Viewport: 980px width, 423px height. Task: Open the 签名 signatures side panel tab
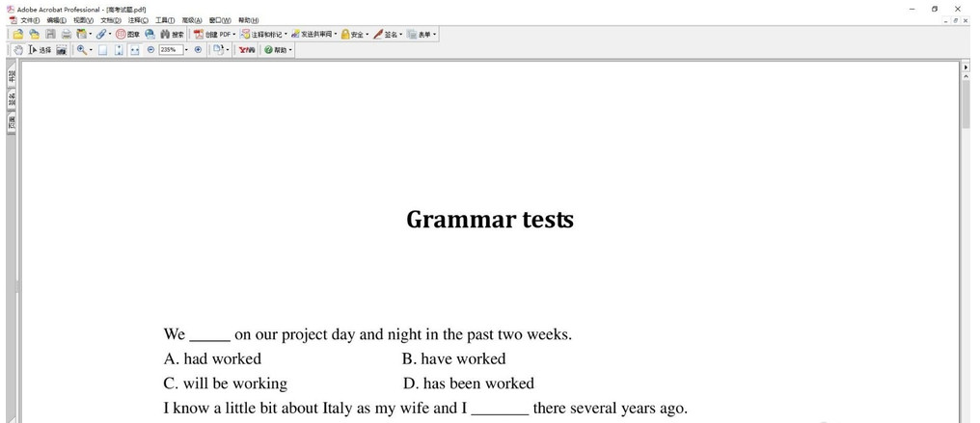[12, 98]
